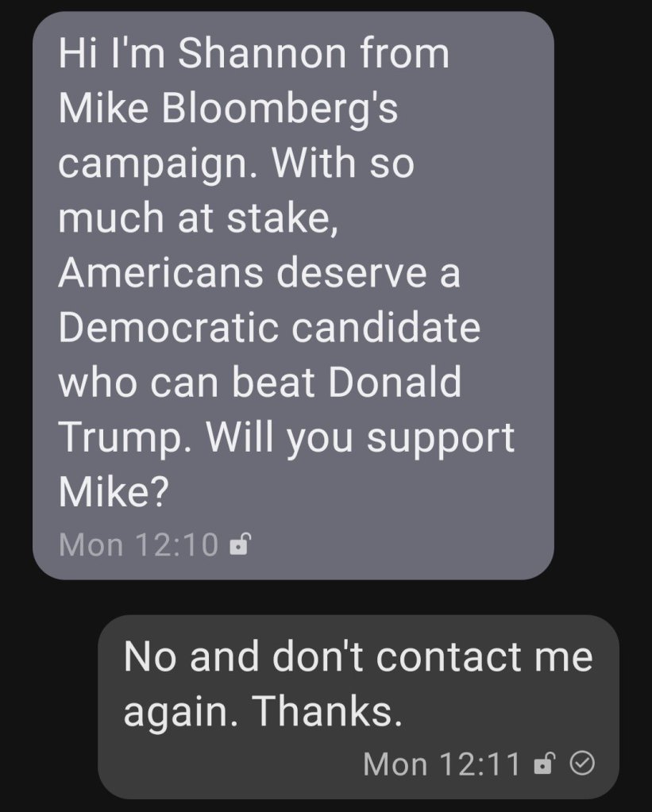
Task: Click "Mike?" at end of message
Action: pos(113,492)
